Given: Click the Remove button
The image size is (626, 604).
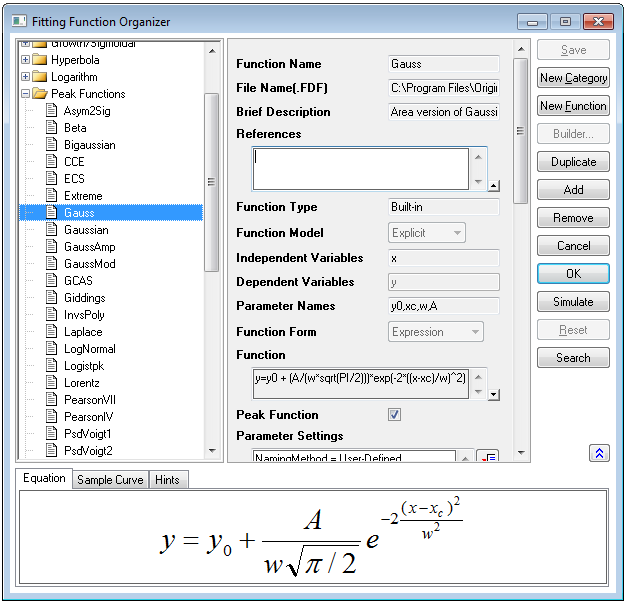Looking at the screenshot, I should click(573, 218).
